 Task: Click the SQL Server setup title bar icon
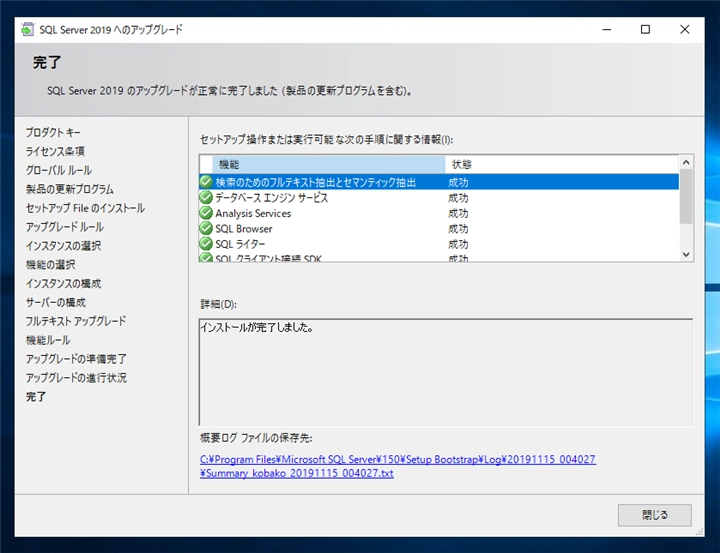28,29
